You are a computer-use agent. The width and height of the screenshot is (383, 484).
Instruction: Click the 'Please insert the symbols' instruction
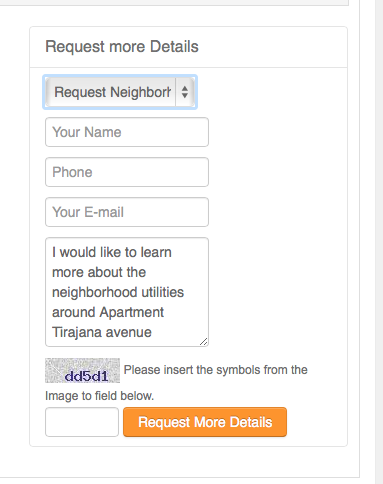(216, 370)
